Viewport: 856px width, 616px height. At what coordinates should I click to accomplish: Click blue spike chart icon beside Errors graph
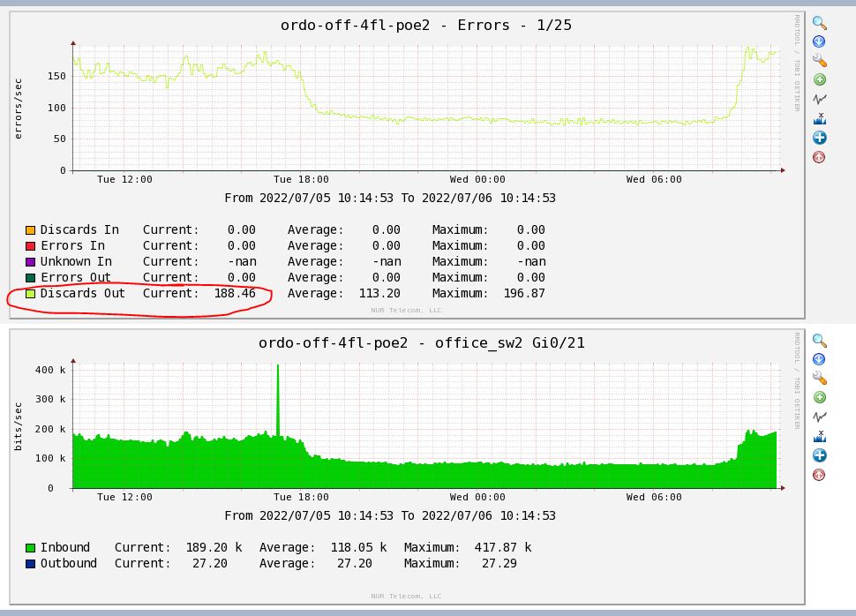(x=819, y=118)
